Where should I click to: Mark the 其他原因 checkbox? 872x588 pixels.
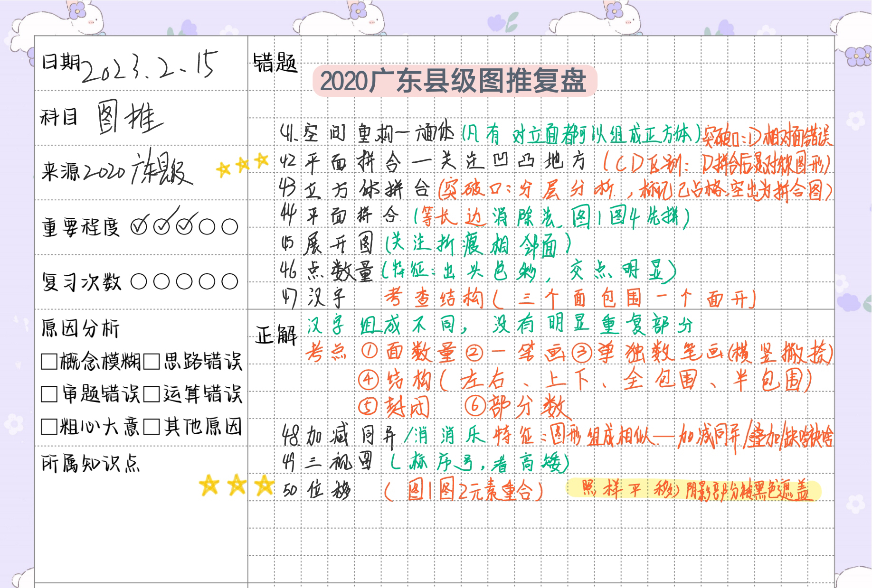click(x=151, y=427)
